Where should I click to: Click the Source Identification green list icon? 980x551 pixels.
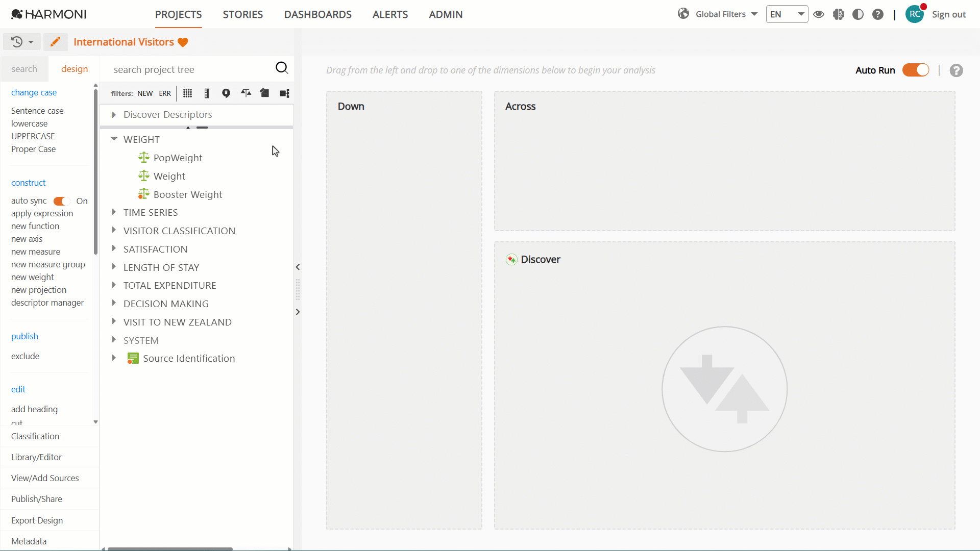coord(133,358)
